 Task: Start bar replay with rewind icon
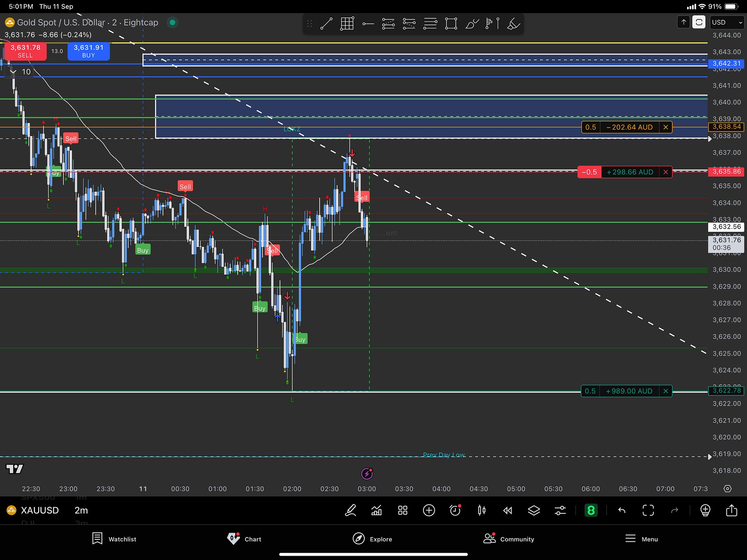pyautogui.click(x=507, y=510)
